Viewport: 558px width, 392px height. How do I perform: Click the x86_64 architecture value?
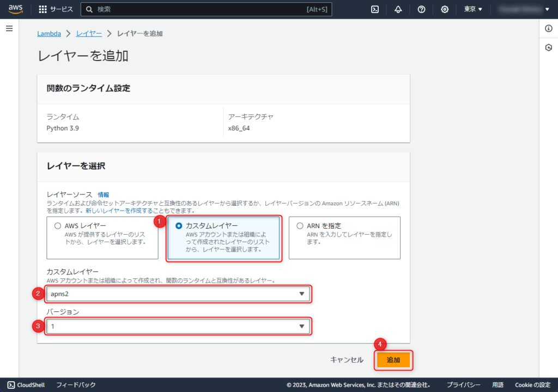(239, 128)
